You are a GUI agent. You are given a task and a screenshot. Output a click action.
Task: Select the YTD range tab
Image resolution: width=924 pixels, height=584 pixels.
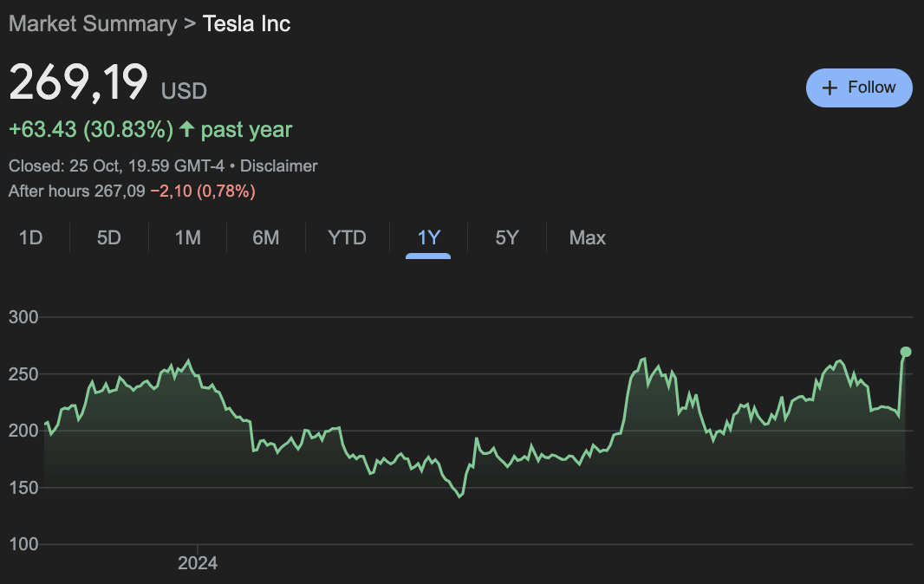pyautogui.click(x=346, y=237)
